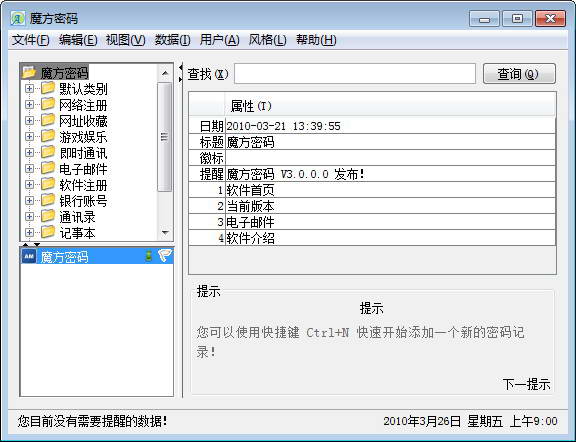Open the 帮助(H) menu

[x=316, y=40]
